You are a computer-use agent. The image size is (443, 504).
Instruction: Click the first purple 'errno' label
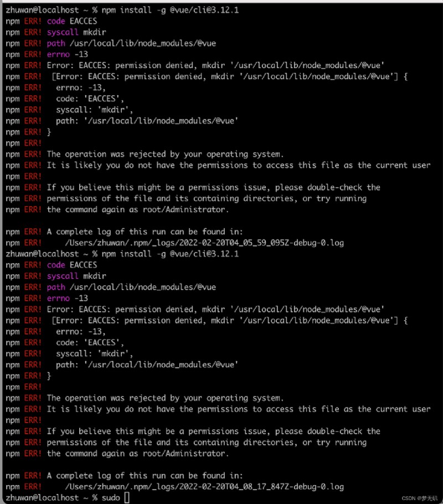tap(58, 54)
